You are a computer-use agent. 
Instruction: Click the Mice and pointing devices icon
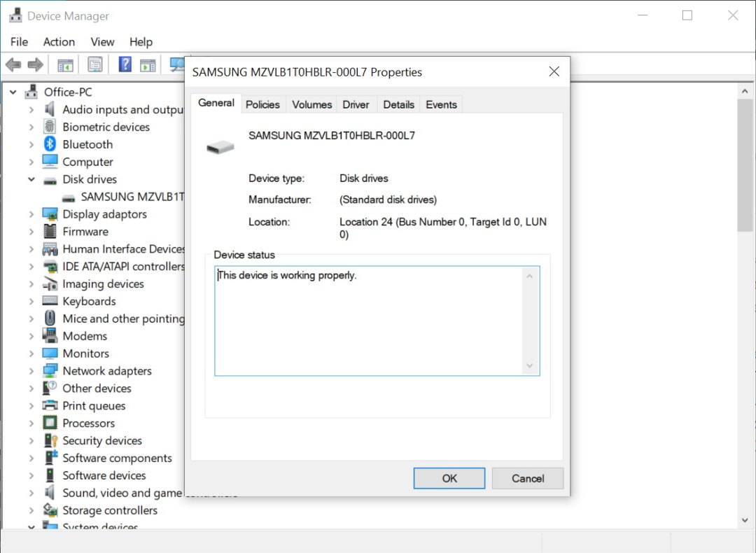[x=50, y=318]
